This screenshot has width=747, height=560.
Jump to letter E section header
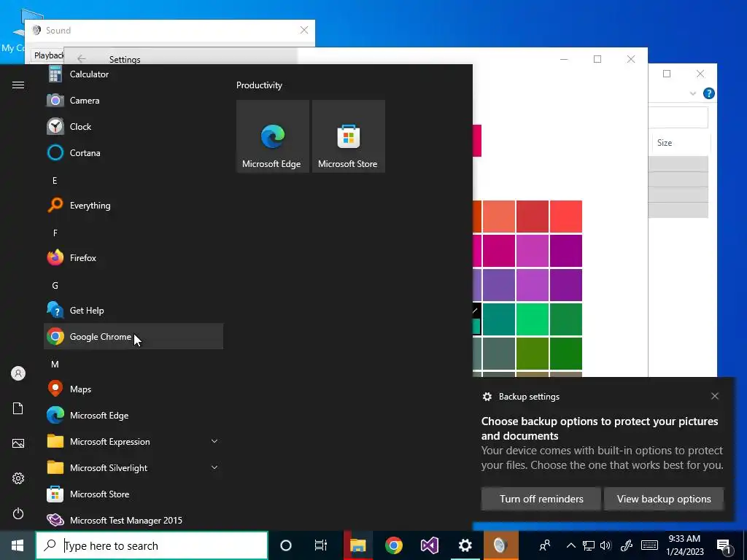(55, 181)
